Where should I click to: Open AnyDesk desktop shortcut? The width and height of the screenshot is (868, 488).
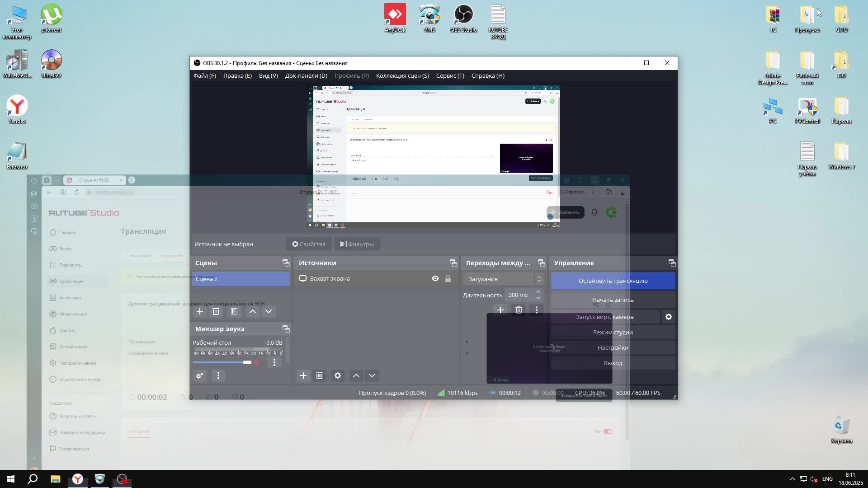pyautogui.click(x=395, y=19)
